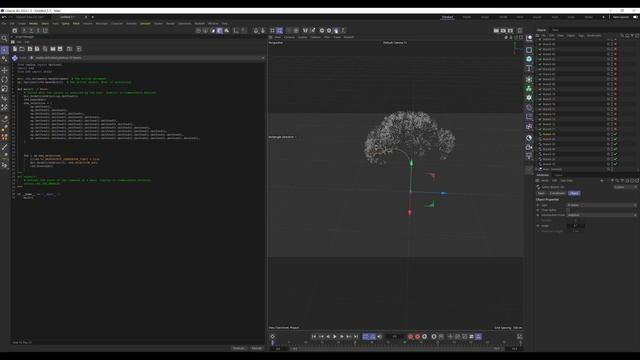Search objects in Object Manager magnifier
This screenshot has width=640, height=360.
[x=622, y=36]
